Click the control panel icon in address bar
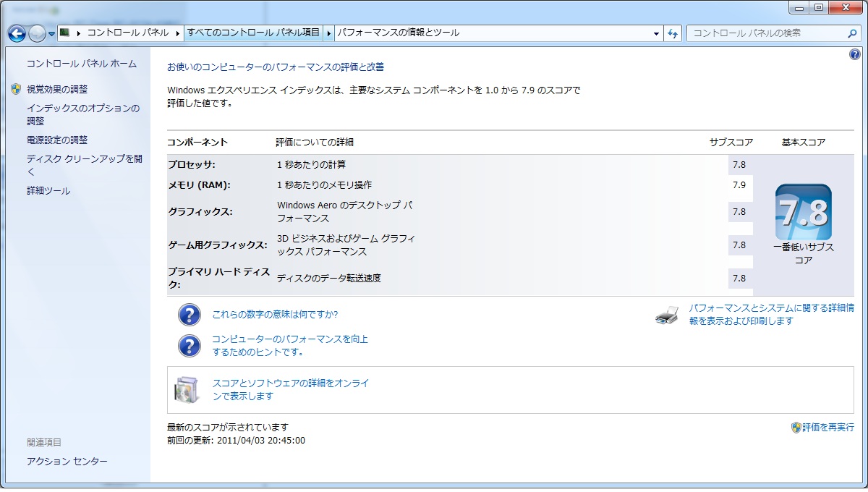 (64, 33)
